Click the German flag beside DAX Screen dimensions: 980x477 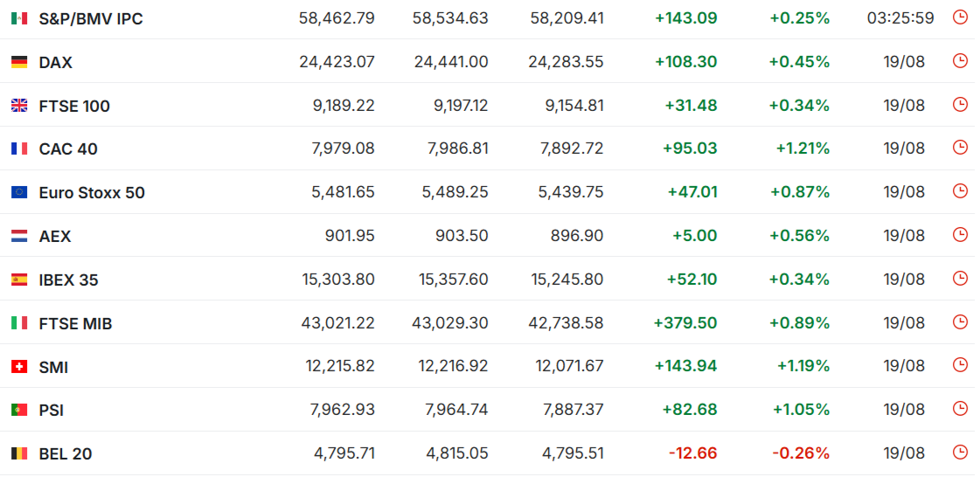tap(19, 62)
